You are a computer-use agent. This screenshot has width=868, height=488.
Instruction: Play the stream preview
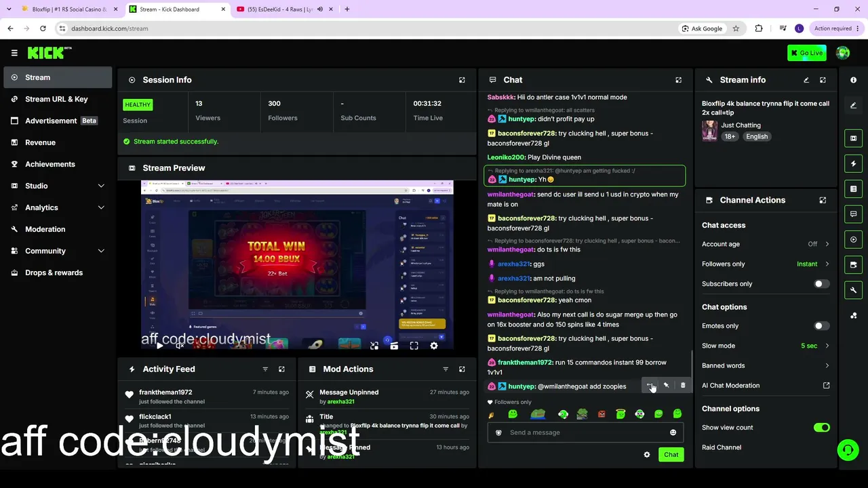pyautogui.click(x=159, y=346)
